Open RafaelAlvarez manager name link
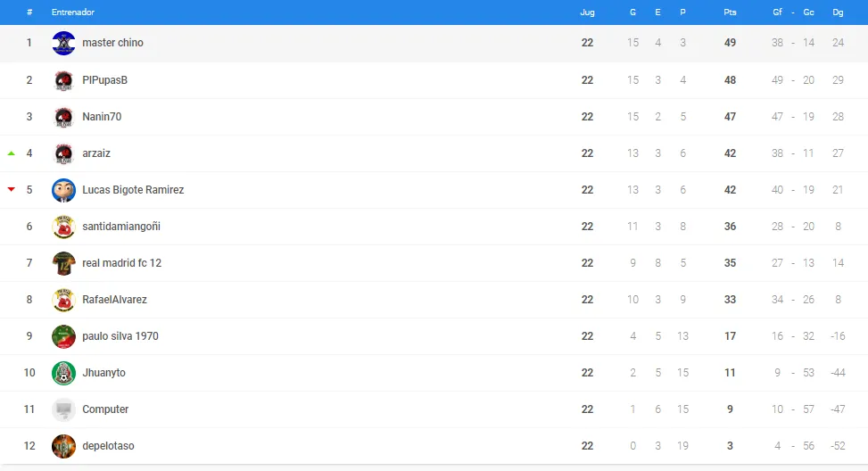This screenshot has width=868, height=471. (x=114, y=300)
